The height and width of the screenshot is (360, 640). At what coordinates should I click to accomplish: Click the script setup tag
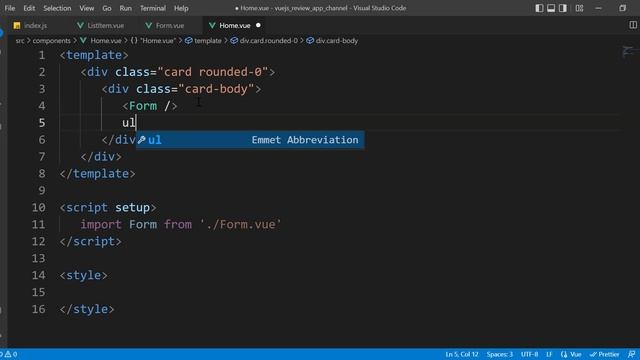pos(108,208)
